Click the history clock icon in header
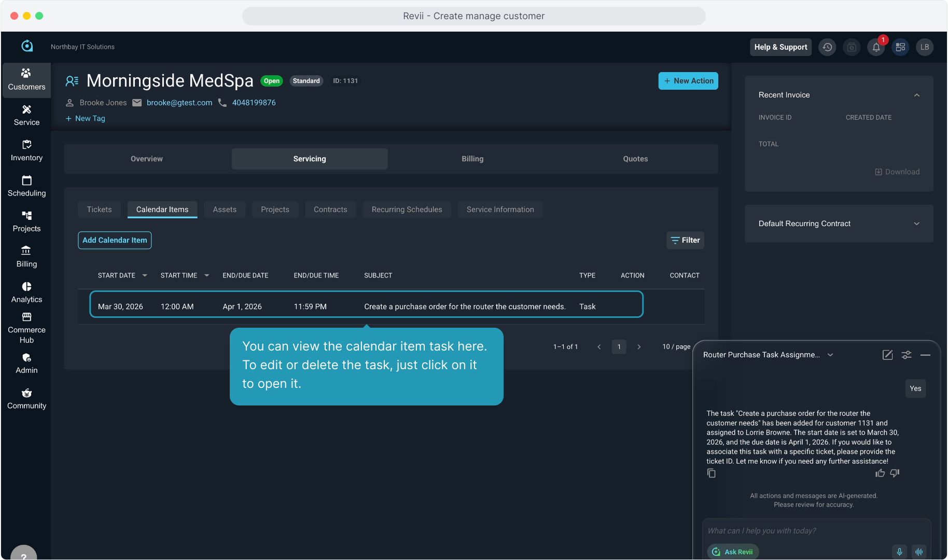The width and height of the screenshot is (948, 560). 827,47
